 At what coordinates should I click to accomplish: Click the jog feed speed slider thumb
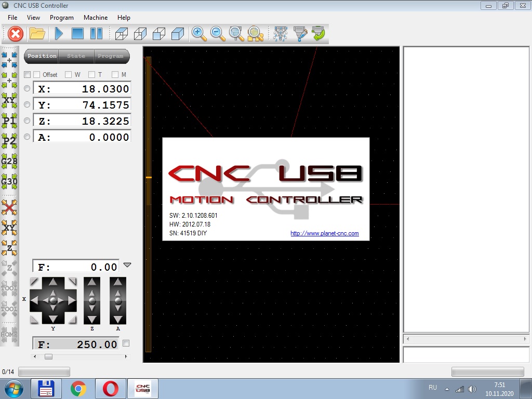click(48, 356)
